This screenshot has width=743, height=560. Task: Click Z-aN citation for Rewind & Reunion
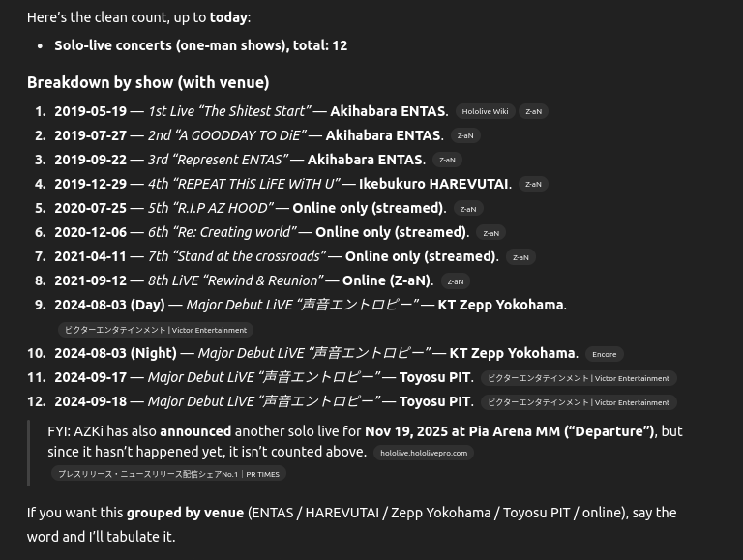pos(455,280)
